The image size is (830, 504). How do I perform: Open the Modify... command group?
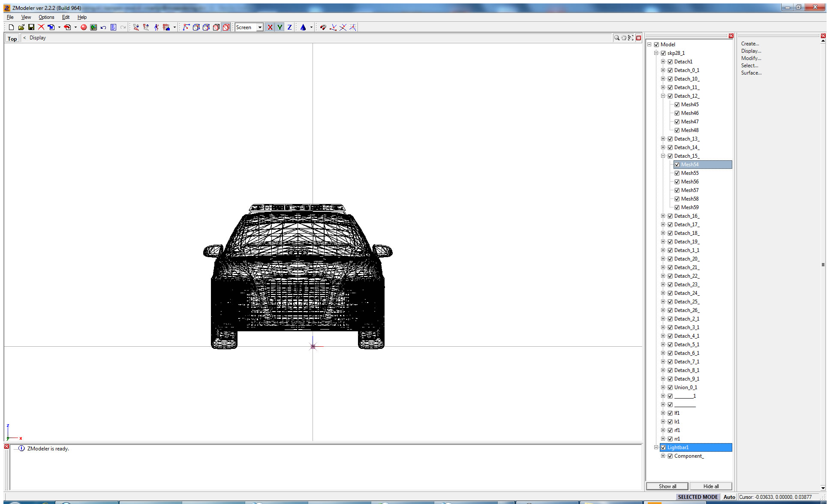(751, 58)
